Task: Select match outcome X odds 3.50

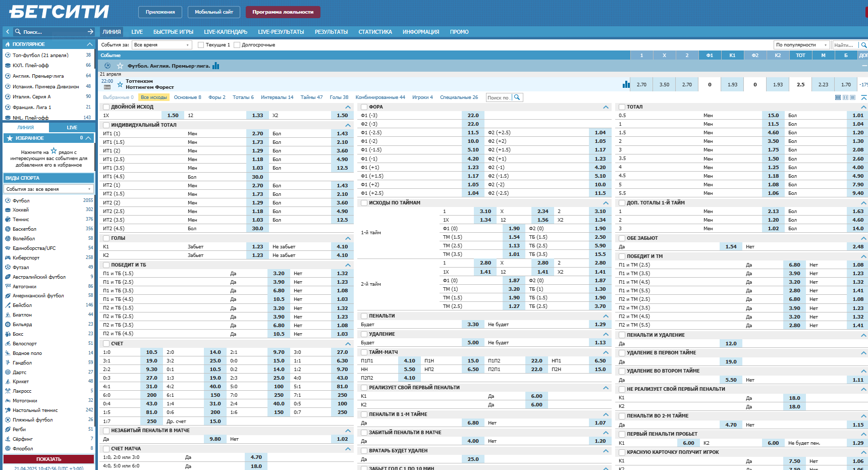Action: click(664, 84)
